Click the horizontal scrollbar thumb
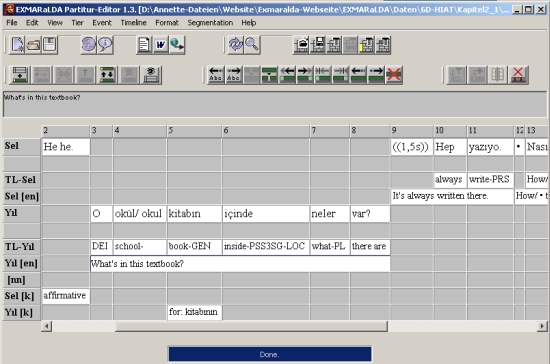The width and height of the screenshot is (550, 364). pyautogui.click(x=251, y=326)
